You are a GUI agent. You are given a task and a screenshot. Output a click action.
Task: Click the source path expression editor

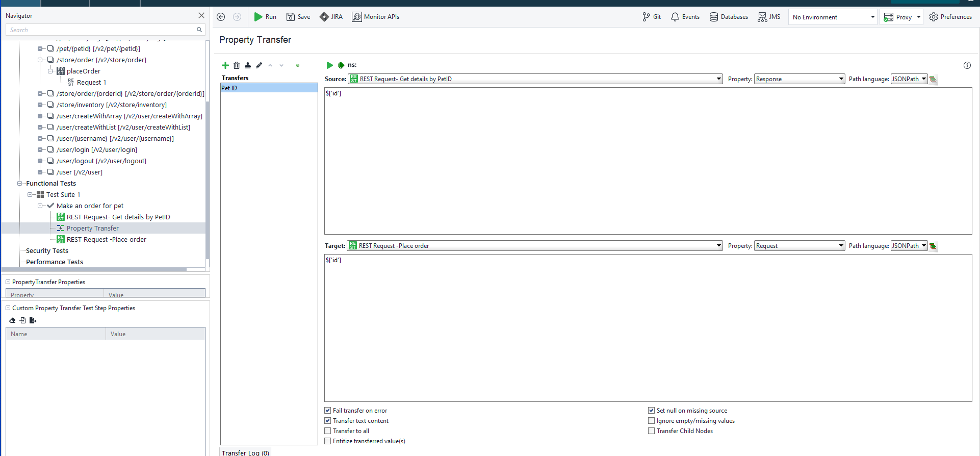click(x=648, y=161)
